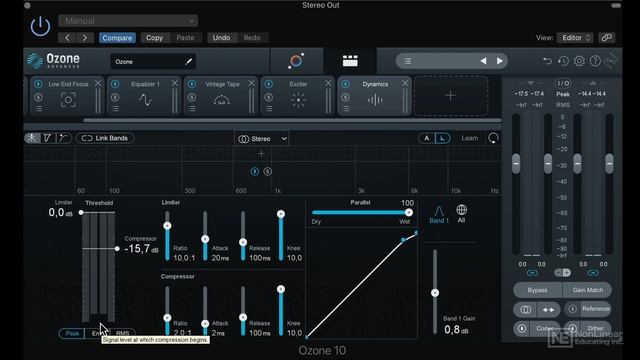Viewport: 640px width, 360px height.
Task: Toggle the plugin power bypass button
Action: 40,27
